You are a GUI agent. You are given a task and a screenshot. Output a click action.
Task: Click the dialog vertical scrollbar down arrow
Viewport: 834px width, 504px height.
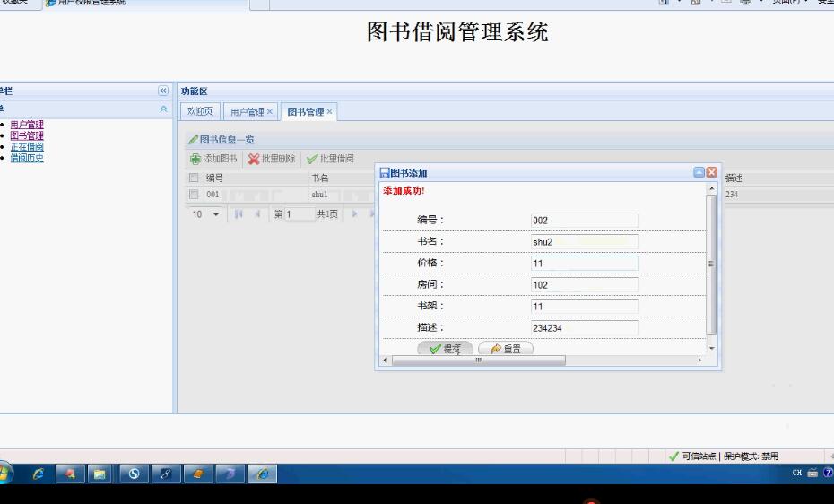[712, 348]
